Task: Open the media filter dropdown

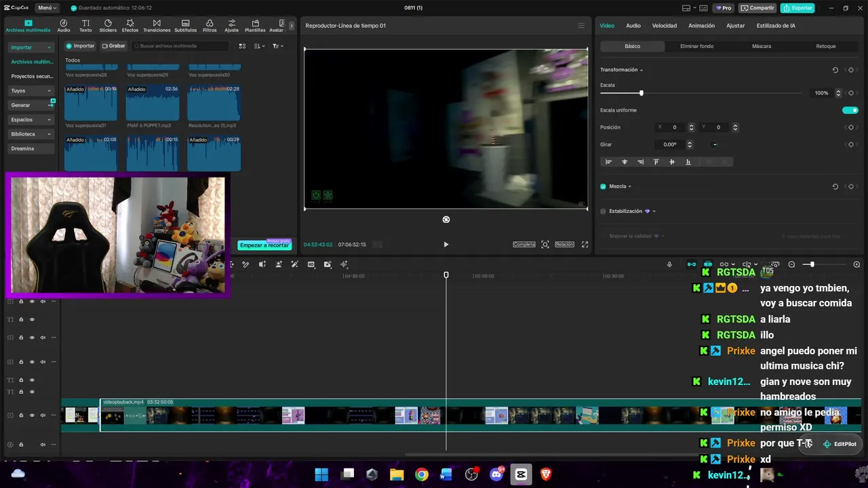Action: coord(278,46)
